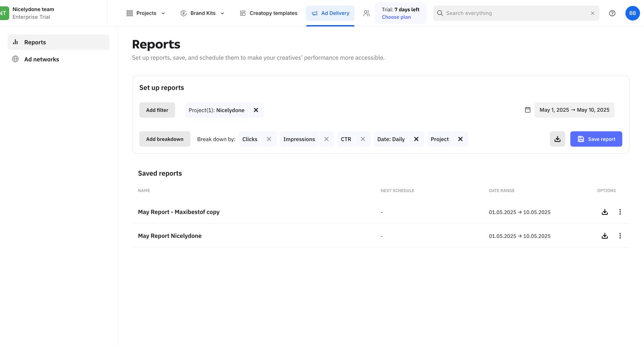Open the May Report Nicelydone report
644x347 pixels.
pos(170,236)
